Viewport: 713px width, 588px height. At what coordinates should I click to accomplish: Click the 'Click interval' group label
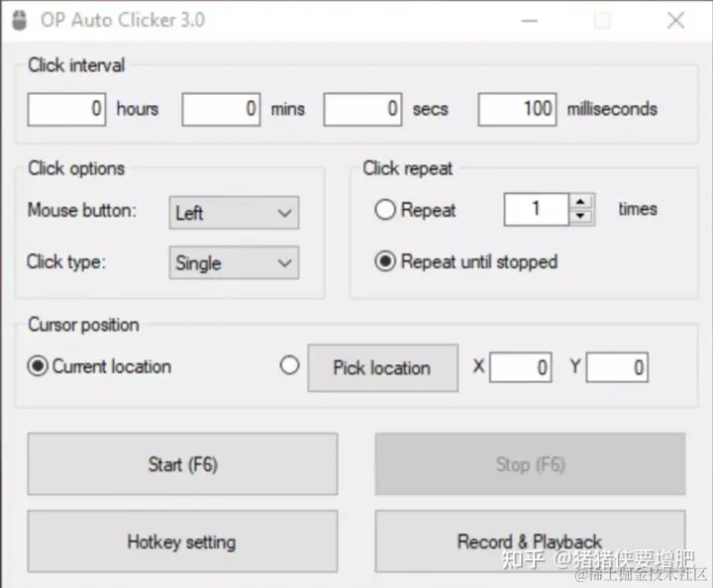click(x=76, y=65)
